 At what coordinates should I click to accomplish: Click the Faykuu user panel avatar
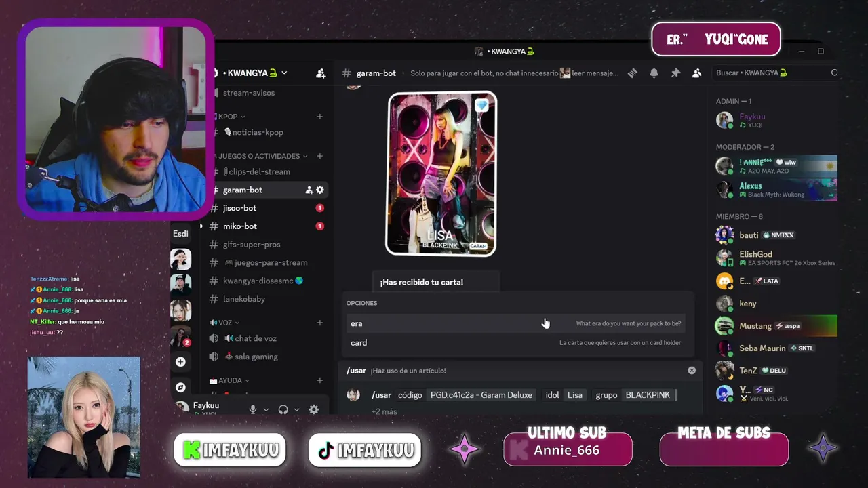click(182, 408)
